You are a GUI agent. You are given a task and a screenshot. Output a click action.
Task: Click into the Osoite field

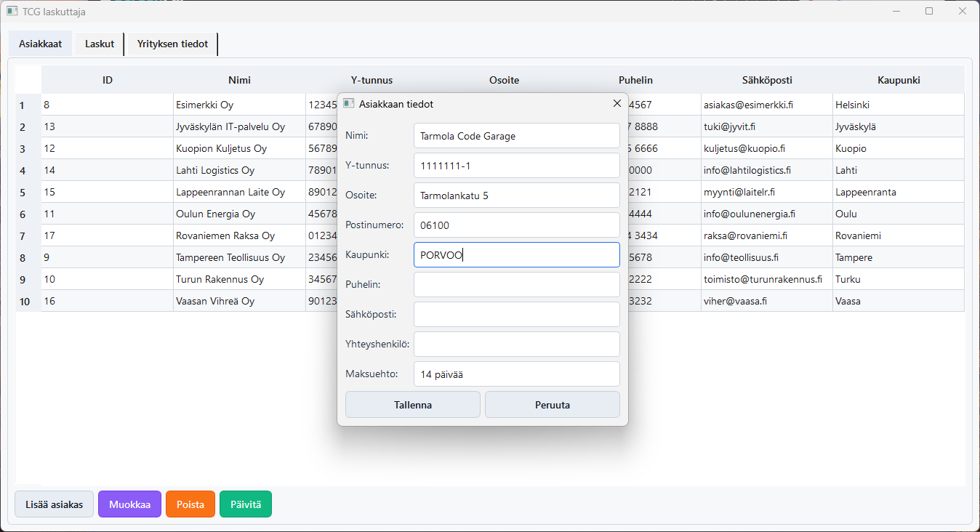[x=516, y=196]
